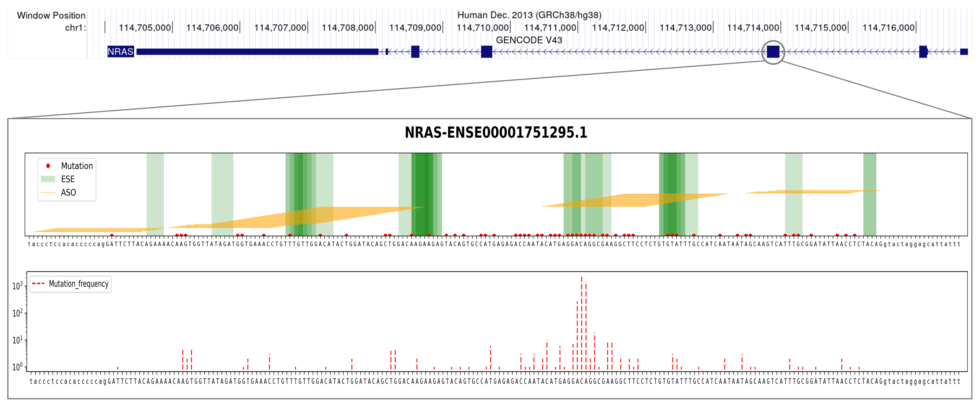Click the 10³ y-axis tick label

pyautogui.click(x=17, y=286)
